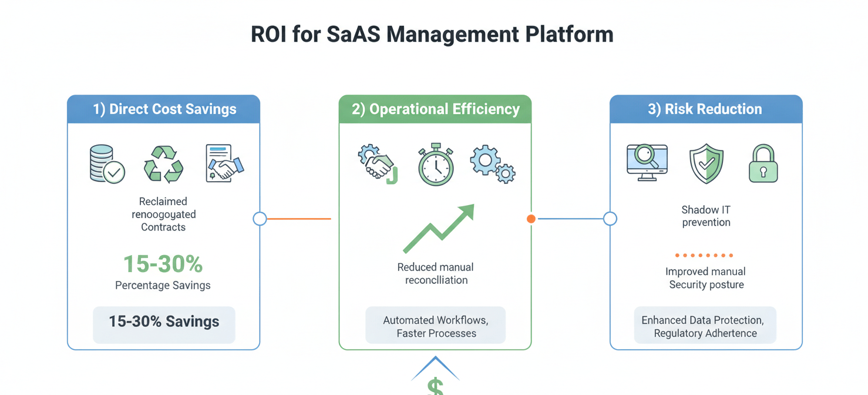The width and height of the screenshot is (868, 395).
Task: Click the "Enhanced Data Protection, Regulatory Adherence" box
Action: (x=705, y=325)
